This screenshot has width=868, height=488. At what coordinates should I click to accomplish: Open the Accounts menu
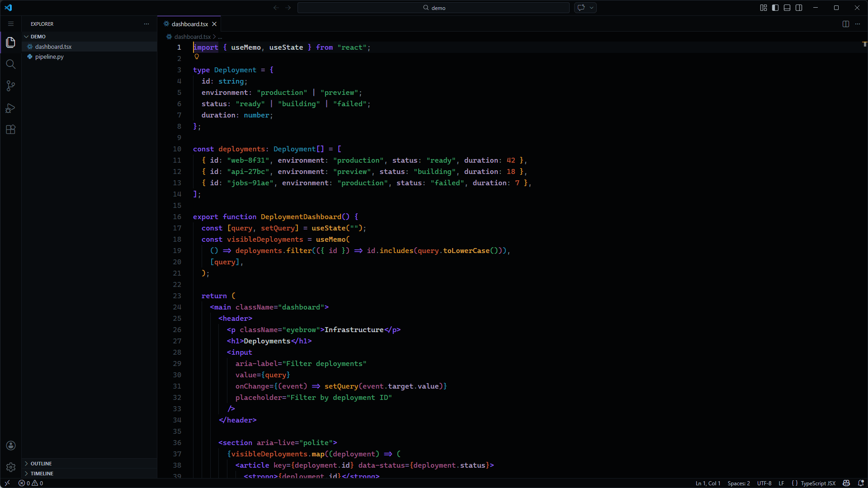(11, 446)
